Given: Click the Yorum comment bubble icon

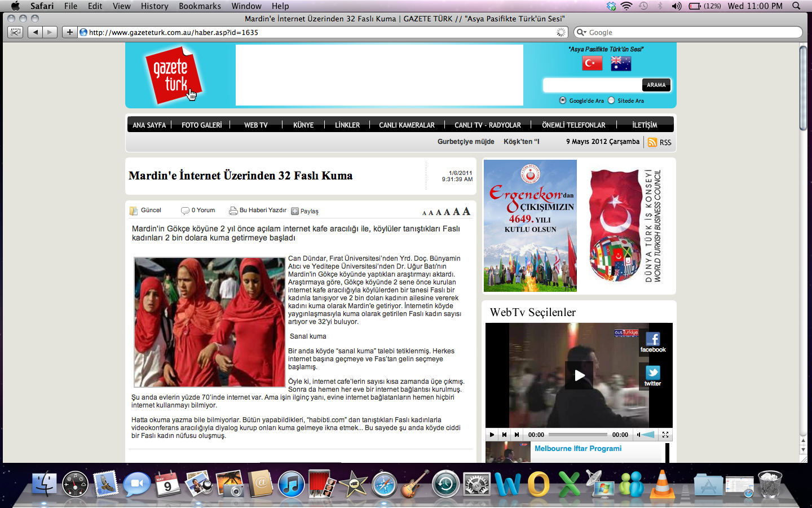Looking at the screenshot, I should pyautogui.click(x=185, y=211).
